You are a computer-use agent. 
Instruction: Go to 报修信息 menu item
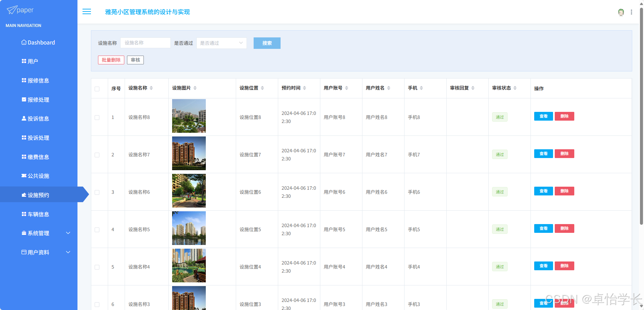[39, 81]
